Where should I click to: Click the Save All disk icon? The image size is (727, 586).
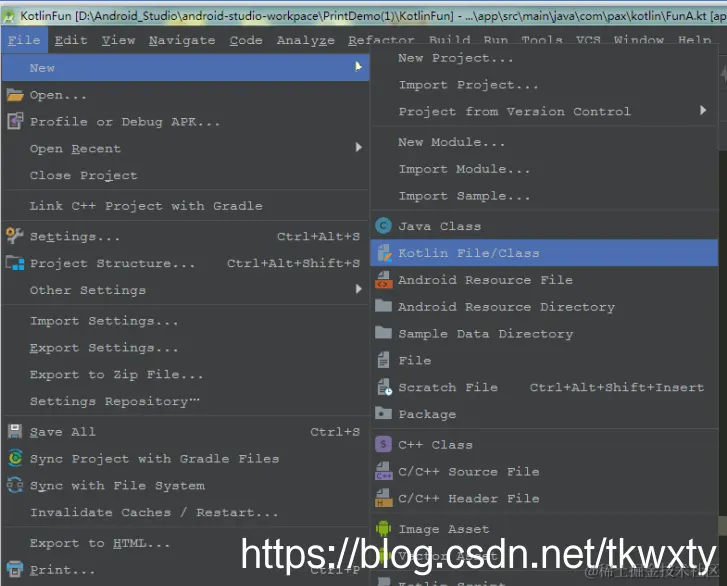pos(15,432)
